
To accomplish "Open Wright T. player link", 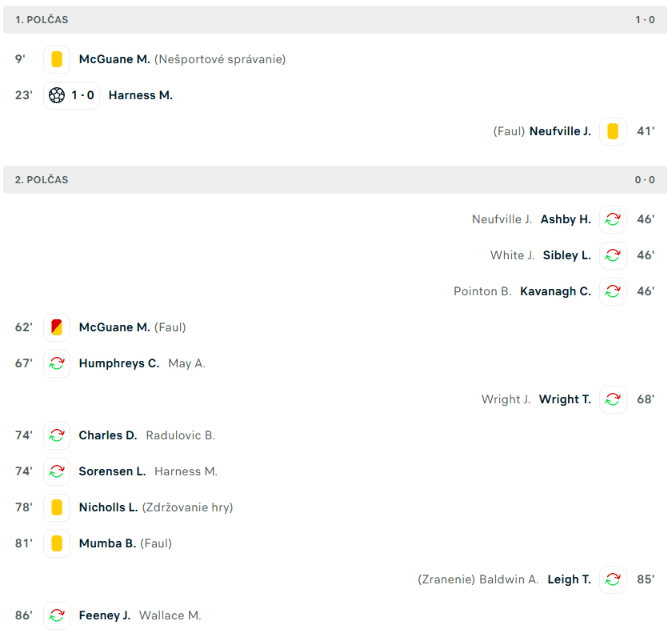I will tap(565, 399).
